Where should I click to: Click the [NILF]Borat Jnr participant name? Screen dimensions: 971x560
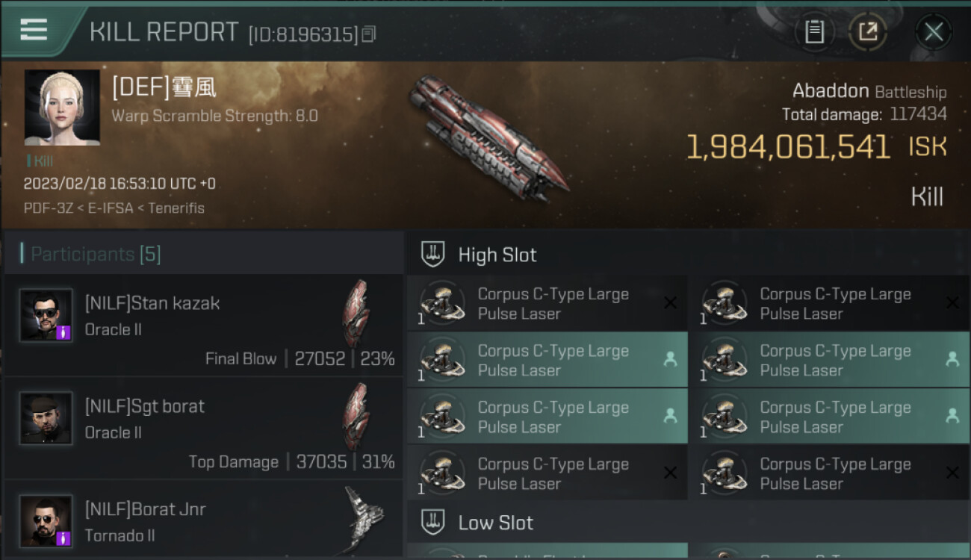(146, 509)
